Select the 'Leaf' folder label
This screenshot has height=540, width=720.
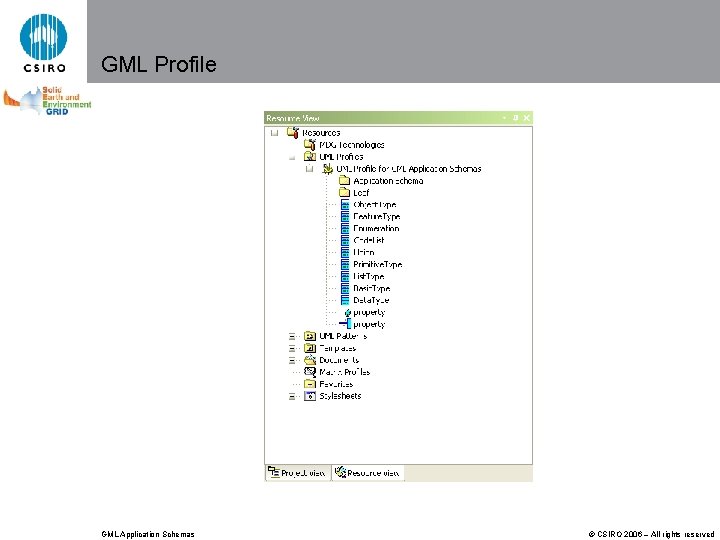(361, 193)
